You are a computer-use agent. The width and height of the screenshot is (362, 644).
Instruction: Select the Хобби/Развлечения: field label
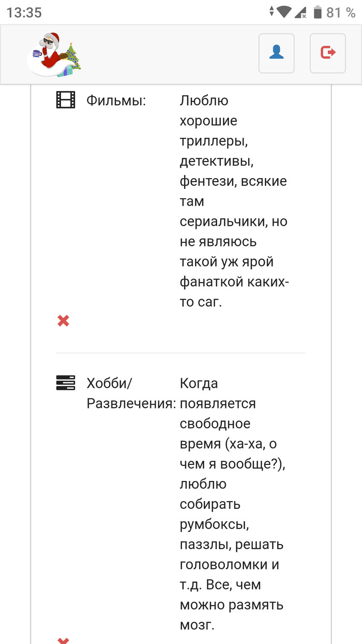click(x=131, y=393)
